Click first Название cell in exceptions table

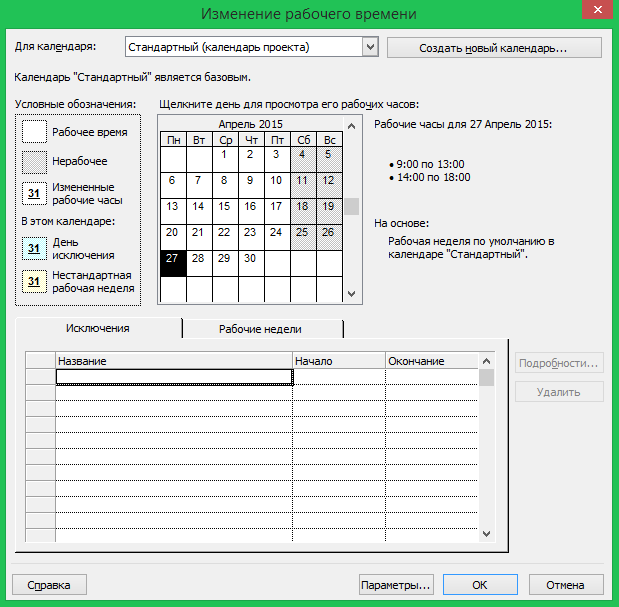click(x=173, y=377)
